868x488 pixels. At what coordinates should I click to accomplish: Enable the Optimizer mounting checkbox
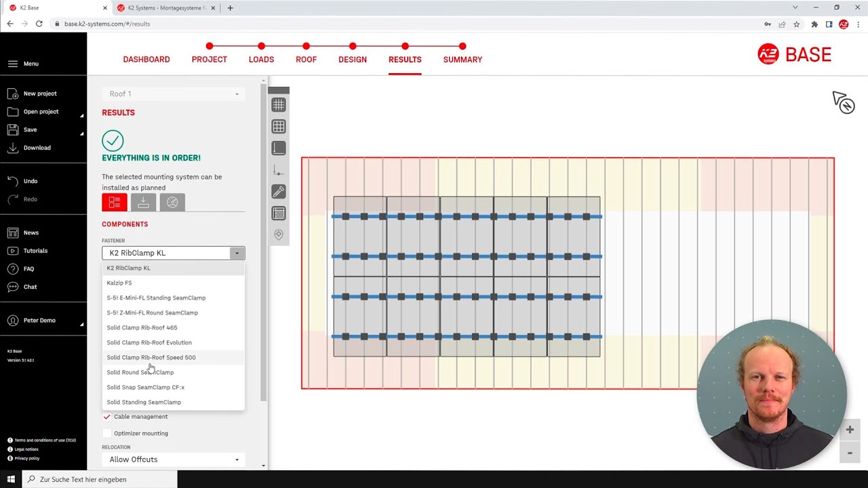[106, 433]
